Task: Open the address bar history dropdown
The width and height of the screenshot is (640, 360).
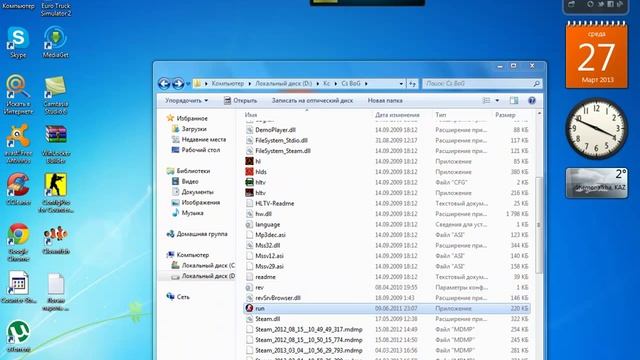Action: pos(401,84)
